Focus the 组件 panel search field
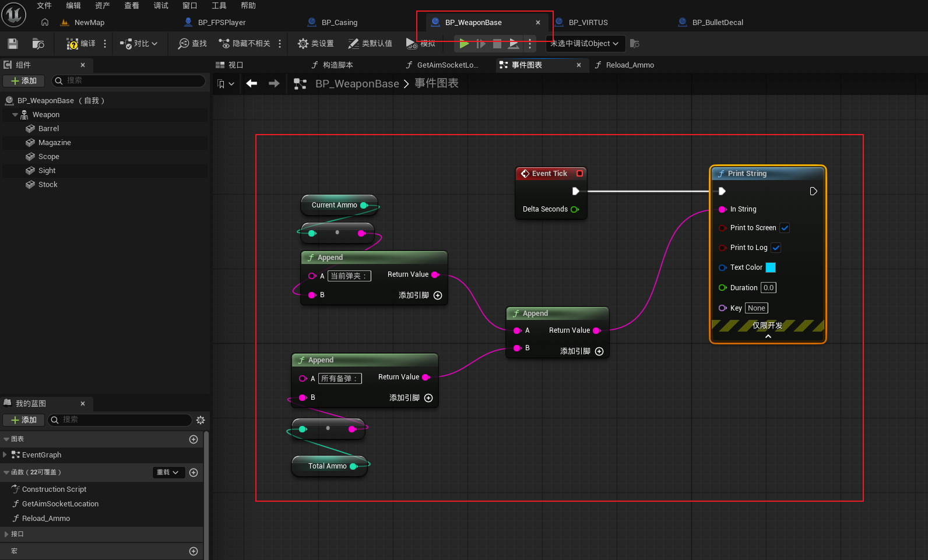The height and width of the screenshot is (560, 928). pos(129,81)
